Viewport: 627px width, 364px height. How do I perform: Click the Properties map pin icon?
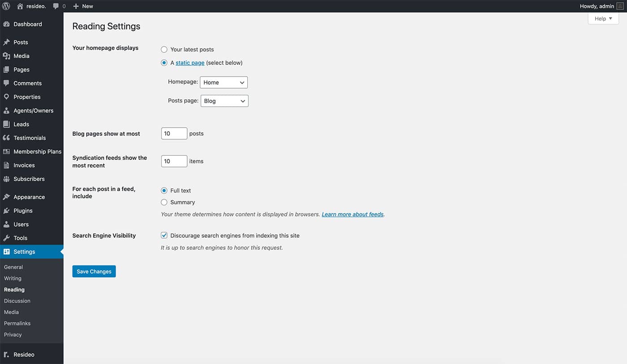click(x=6, y=97)
